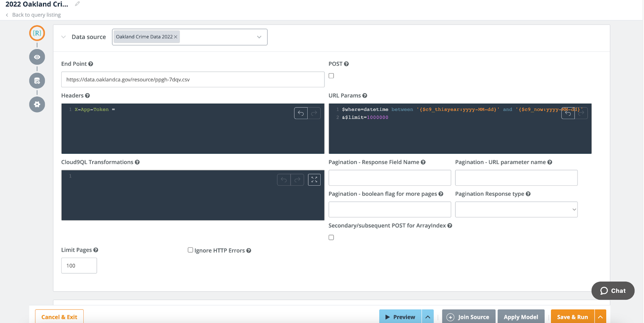Viewport: 644px width, 323px height.
Task: Toggle Ignore HTTP Errors checkbox
Action: [190, 250]
